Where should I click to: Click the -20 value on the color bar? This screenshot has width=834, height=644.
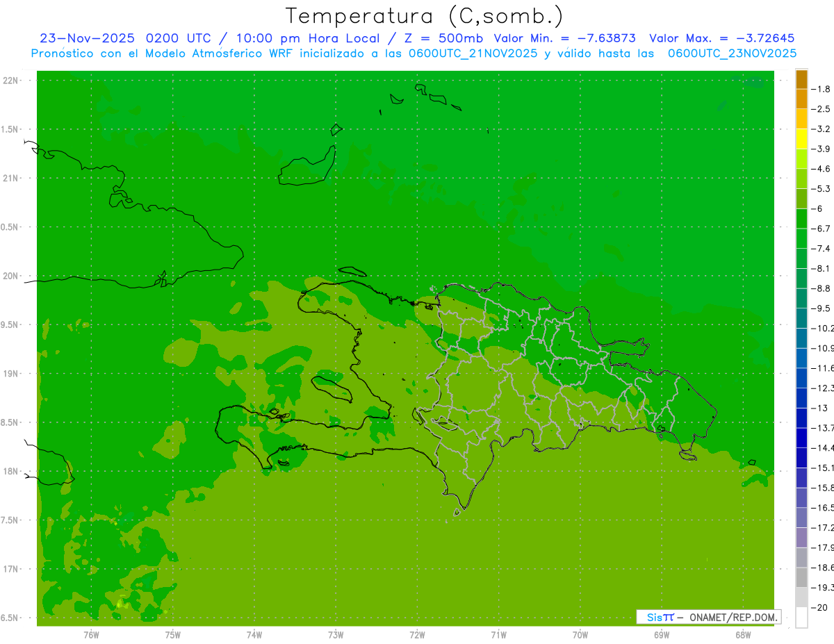pyautogui.click(x=820, y=607)
